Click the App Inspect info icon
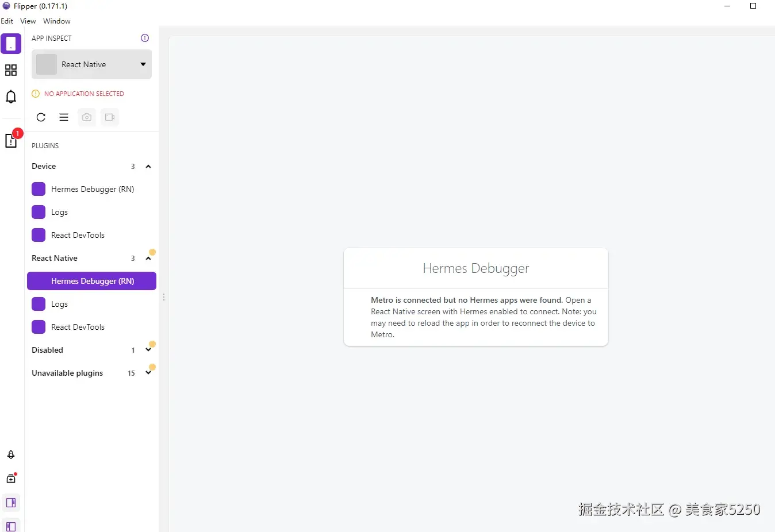 click(x=145, y=38)
